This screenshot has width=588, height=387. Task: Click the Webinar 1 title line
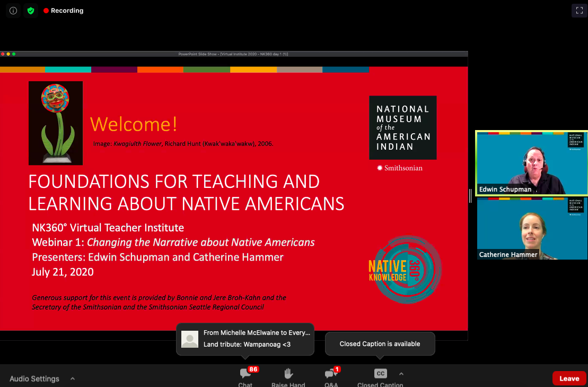(x=173, y=243)
